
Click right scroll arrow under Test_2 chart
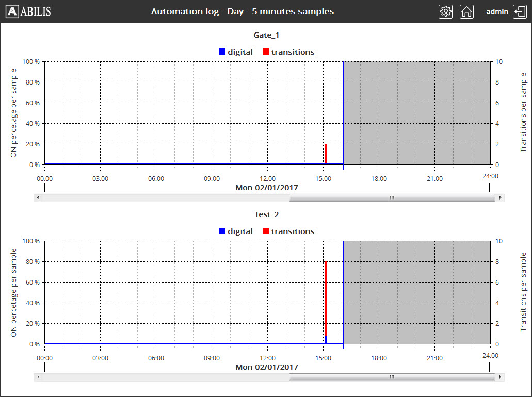(x=499, y=377)
